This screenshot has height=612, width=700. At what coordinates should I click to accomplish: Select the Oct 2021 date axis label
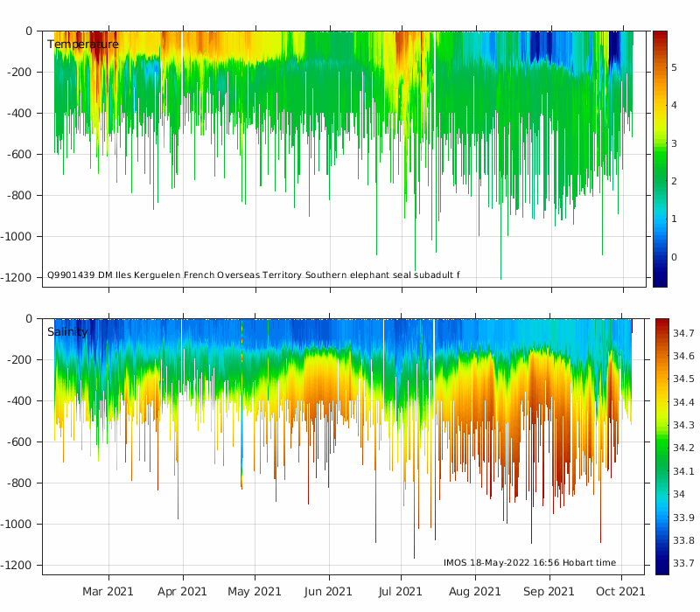coord(620,592)
